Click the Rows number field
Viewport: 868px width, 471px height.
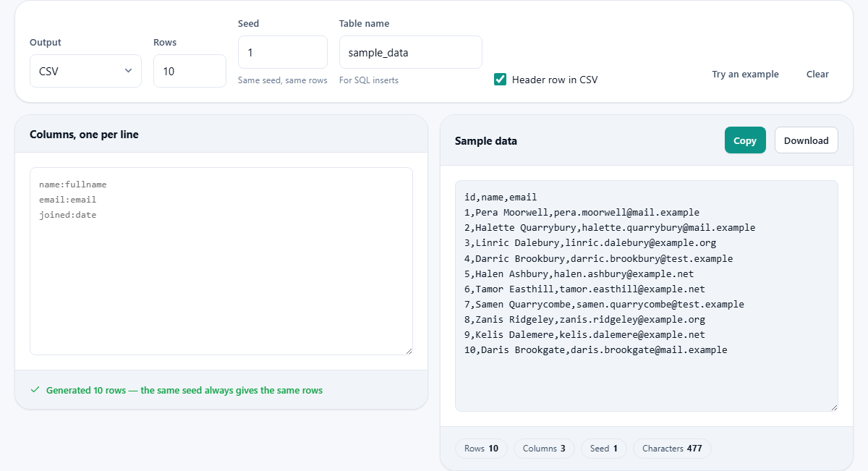(x=190, y=71)
